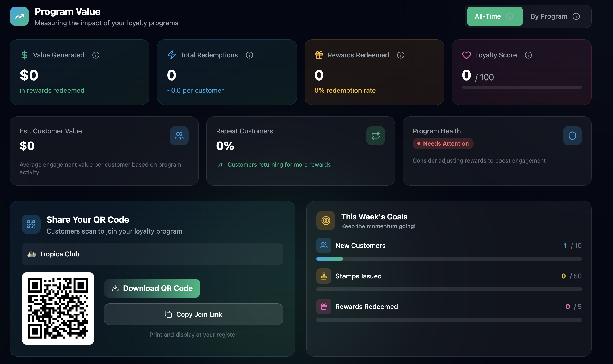Click the shield icon on Program Health card
The height and width of the screenshot is (364, 613).
click(572, 136)
